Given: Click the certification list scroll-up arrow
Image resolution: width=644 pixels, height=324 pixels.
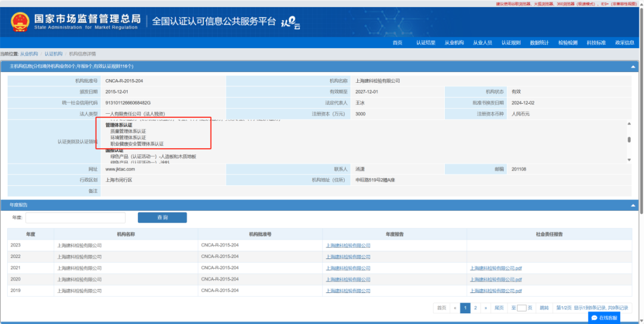Looking at the screenshot, I should (629, 123).
